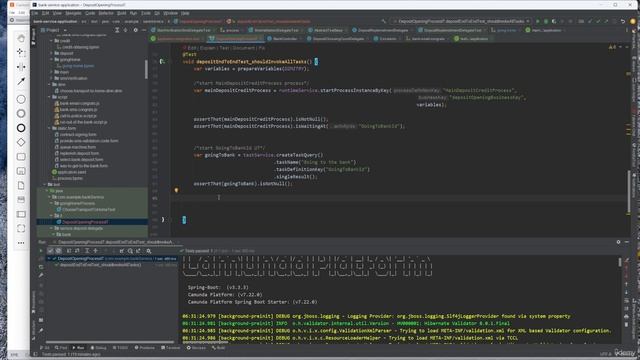This screenshot has width=640, height=360.
Task: Rerun tests using the Run panel play icon
Action: pos(41,251)
